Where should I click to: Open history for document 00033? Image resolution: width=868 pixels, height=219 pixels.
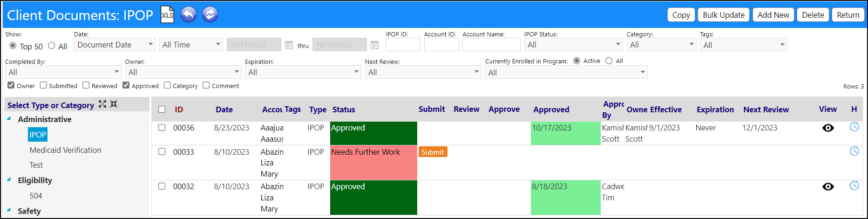click(854, 151)
